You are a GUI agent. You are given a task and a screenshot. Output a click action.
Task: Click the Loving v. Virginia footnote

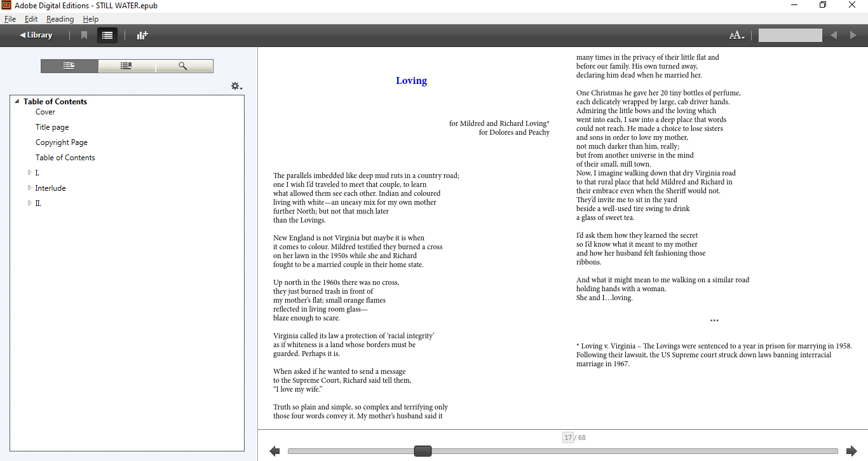[714, 355]
